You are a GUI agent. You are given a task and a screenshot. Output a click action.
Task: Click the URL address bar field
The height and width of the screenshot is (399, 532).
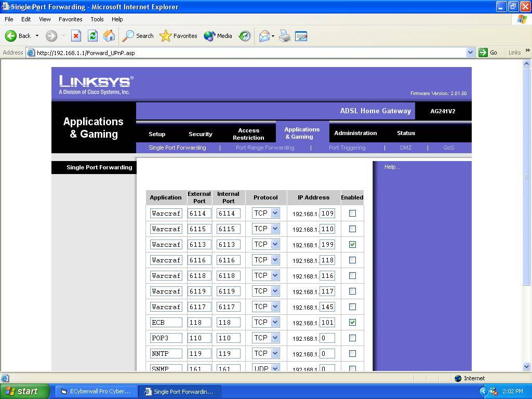[250, 52]
